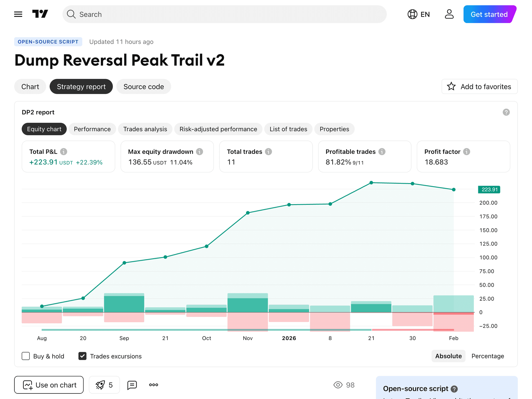This screenshot has height=399, width=532.
Task: Switch to the Performance tab
Action: (92, 129)
